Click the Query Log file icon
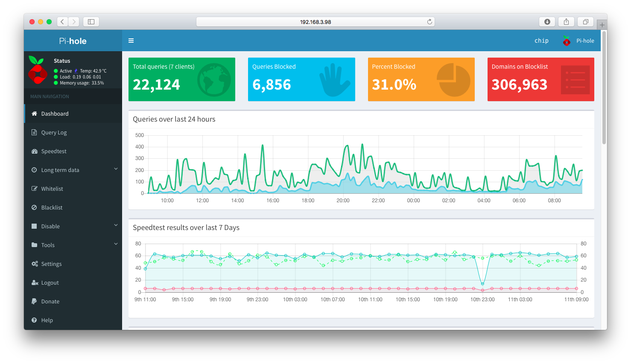631x364 pixels. (34, 132)
